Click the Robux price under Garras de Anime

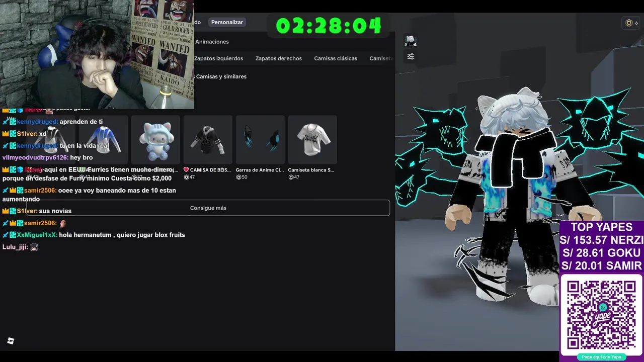click(242, 177)
